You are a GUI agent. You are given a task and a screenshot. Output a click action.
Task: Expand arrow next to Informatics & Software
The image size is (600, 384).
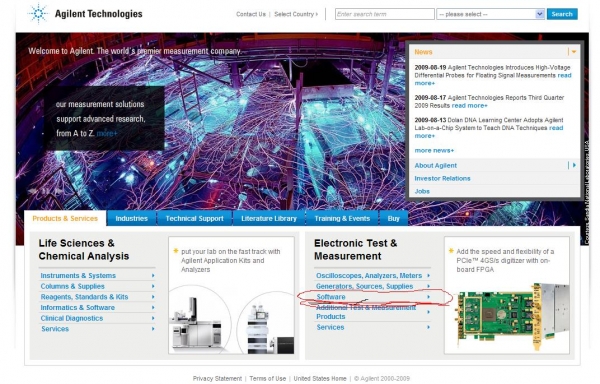153,308
